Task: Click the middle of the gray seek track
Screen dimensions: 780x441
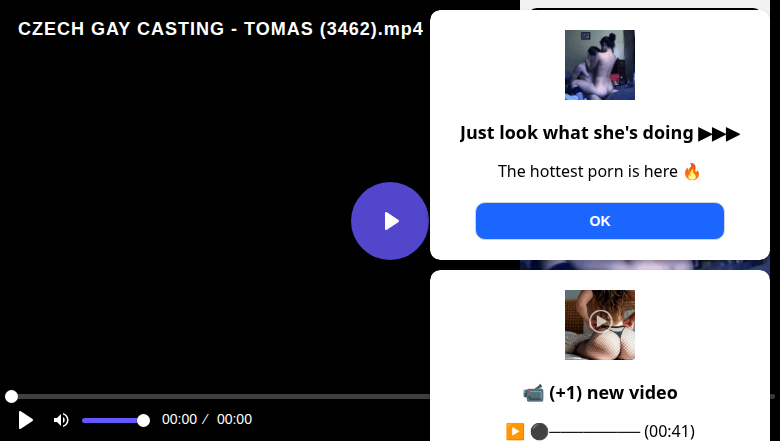Action: [390, 396]
